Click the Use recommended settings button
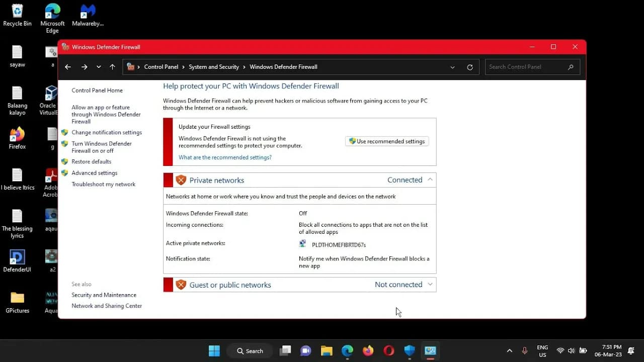Viewport: 644px width, 362px height. [386, 141]
